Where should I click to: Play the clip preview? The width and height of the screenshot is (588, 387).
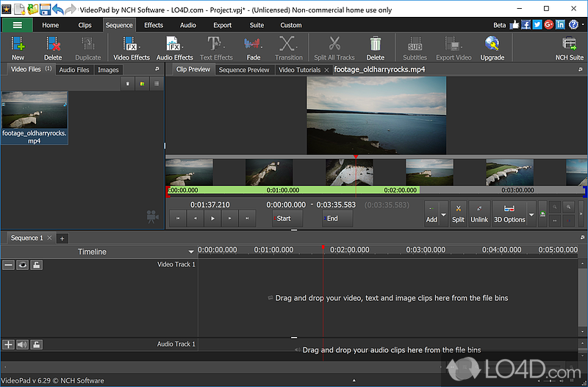(212, 219)
